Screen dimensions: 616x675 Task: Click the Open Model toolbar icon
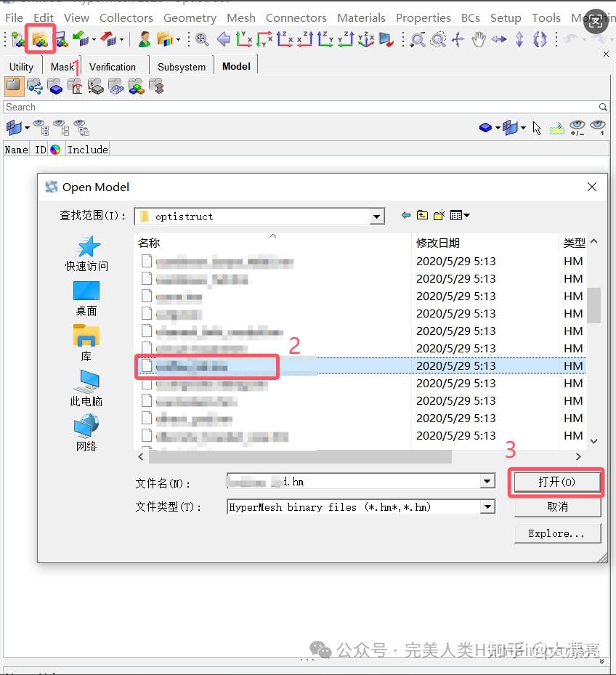point(40,40)
